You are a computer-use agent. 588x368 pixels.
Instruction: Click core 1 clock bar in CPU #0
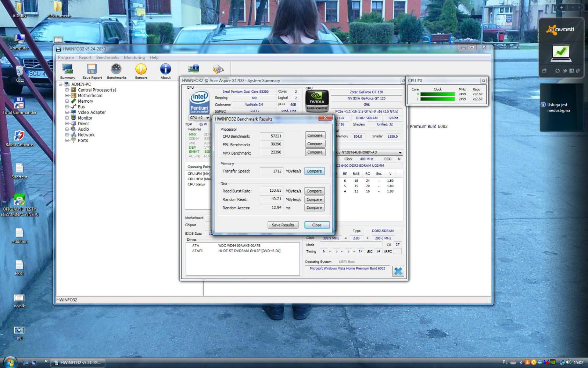tap(437, 99)
